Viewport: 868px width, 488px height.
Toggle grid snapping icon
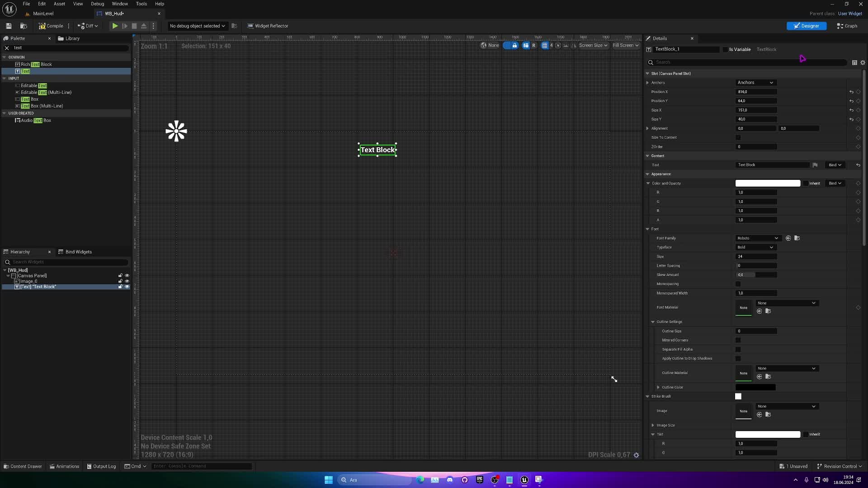(544, 45)
